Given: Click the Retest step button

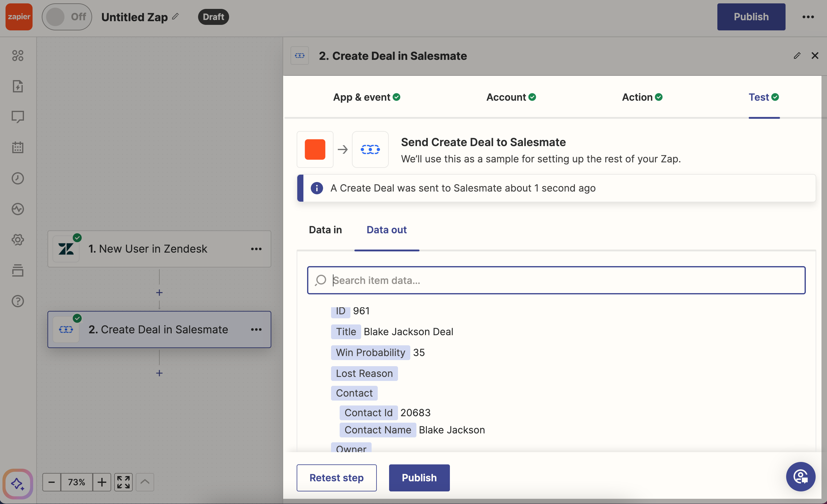Looking at the screenshot, I should (x=336, y=478).
